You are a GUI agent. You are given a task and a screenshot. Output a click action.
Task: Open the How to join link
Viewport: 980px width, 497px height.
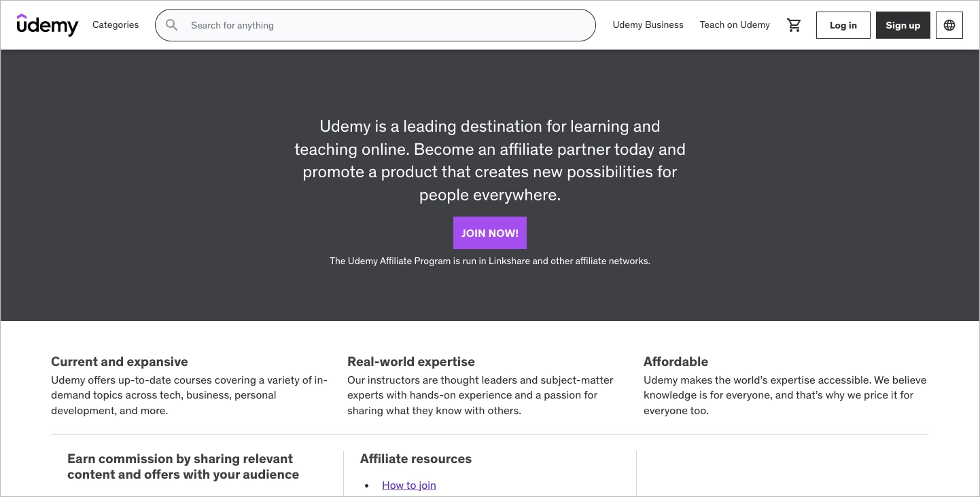pos(408,485)
